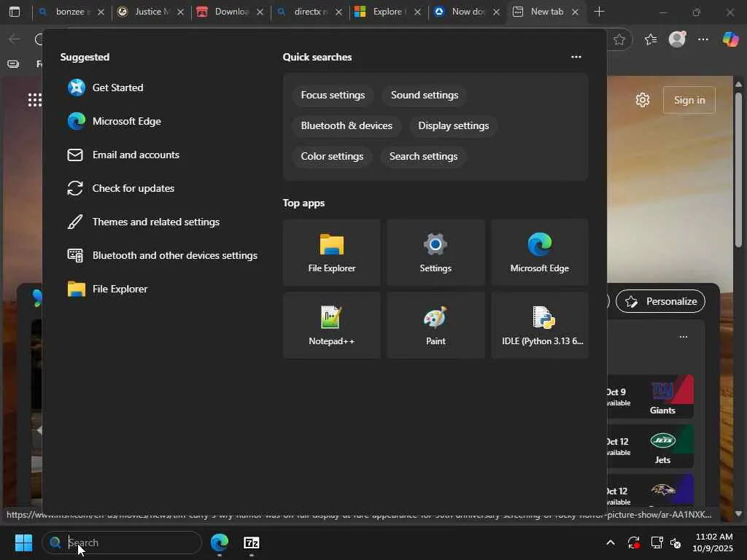The image size is (747, 560).
Task: Close the New tab browser tab
Action: (575, 12)
